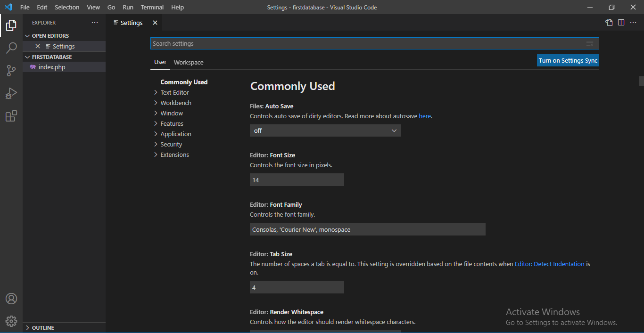Open the Auto Save dropdown

(325, 130)
